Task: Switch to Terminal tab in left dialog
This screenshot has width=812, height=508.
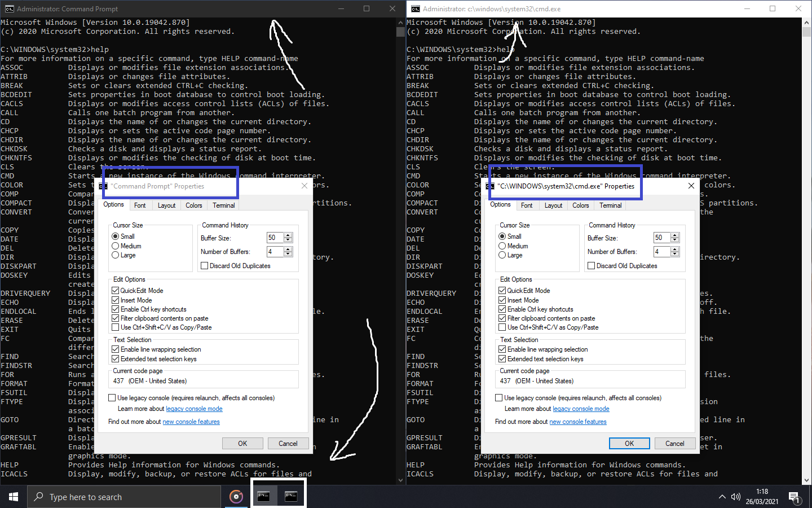Action: pyautogui.click(x=224, y=205)
